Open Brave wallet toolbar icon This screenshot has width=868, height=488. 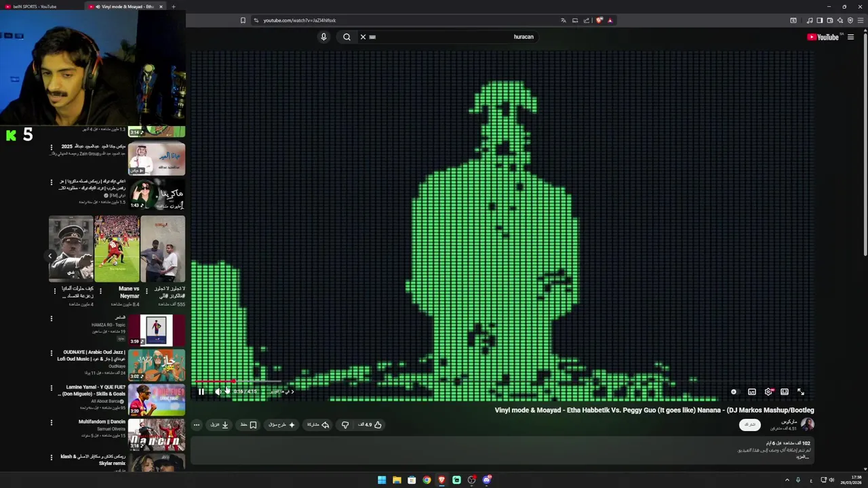(829, 20)
